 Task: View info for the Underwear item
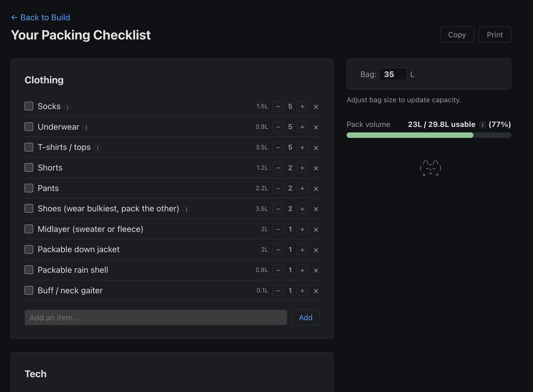86,128
